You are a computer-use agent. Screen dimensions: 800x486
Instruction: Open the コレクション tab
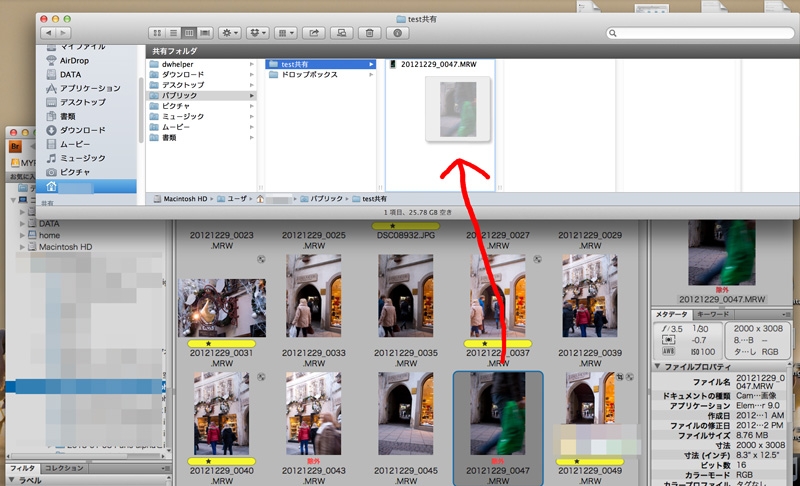click(x=64, y=468)
